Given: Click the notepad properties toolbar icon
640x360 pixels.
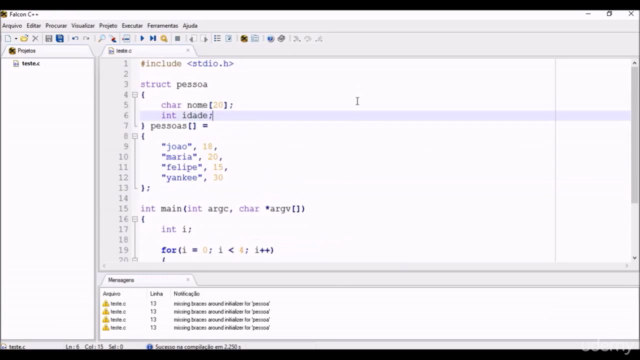Looking at the screenshot, I should [x=255, y=38].
